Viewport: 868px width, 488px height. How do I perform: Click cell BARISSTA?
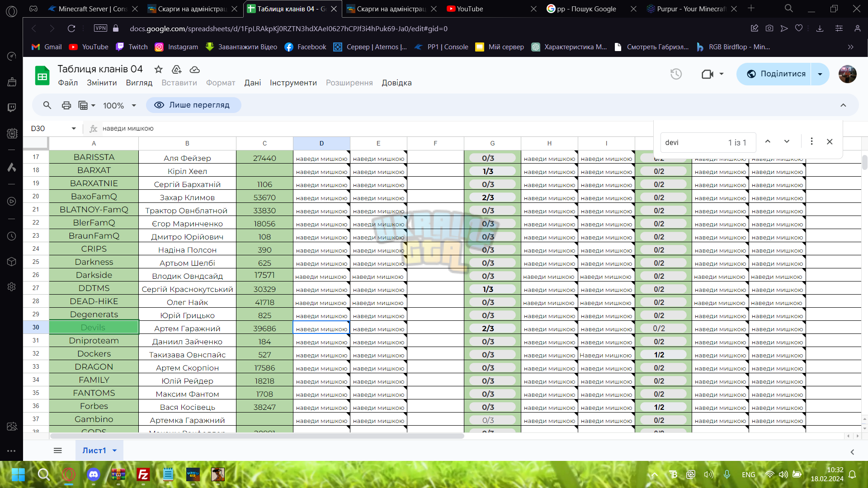point(94,157)
